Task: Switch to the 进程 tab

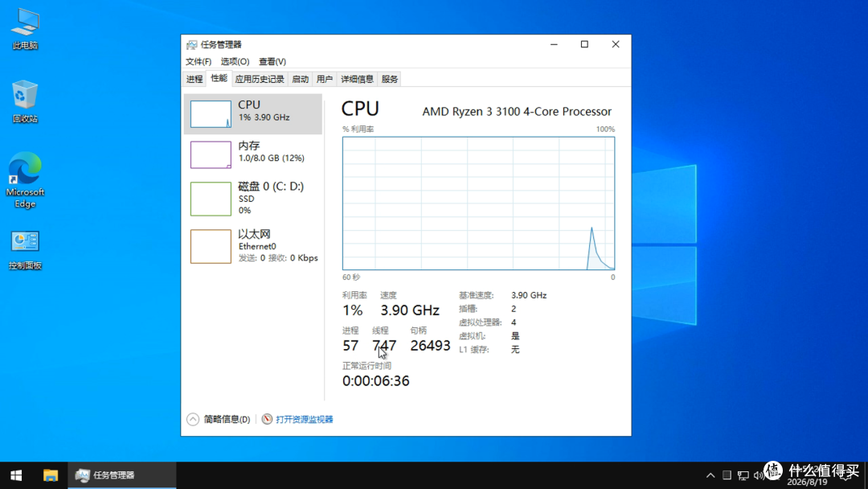Action: tap(194, 79)
